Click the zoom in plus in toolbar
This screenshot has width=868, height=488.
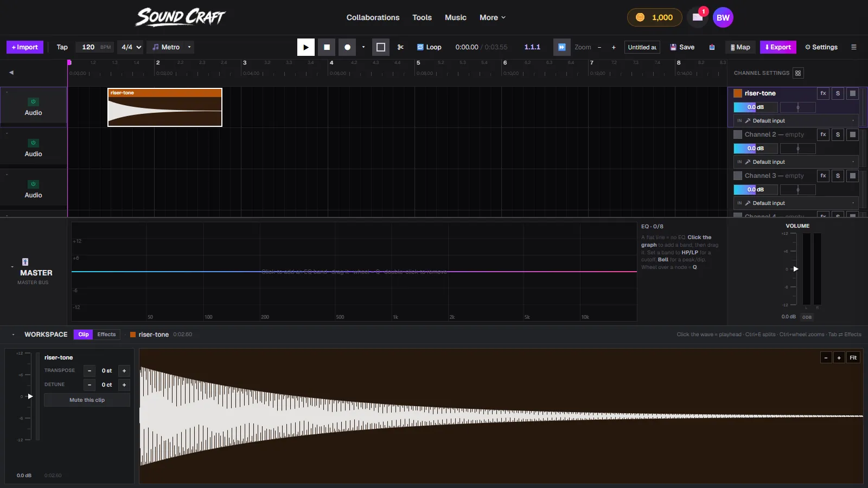point(614,47)
